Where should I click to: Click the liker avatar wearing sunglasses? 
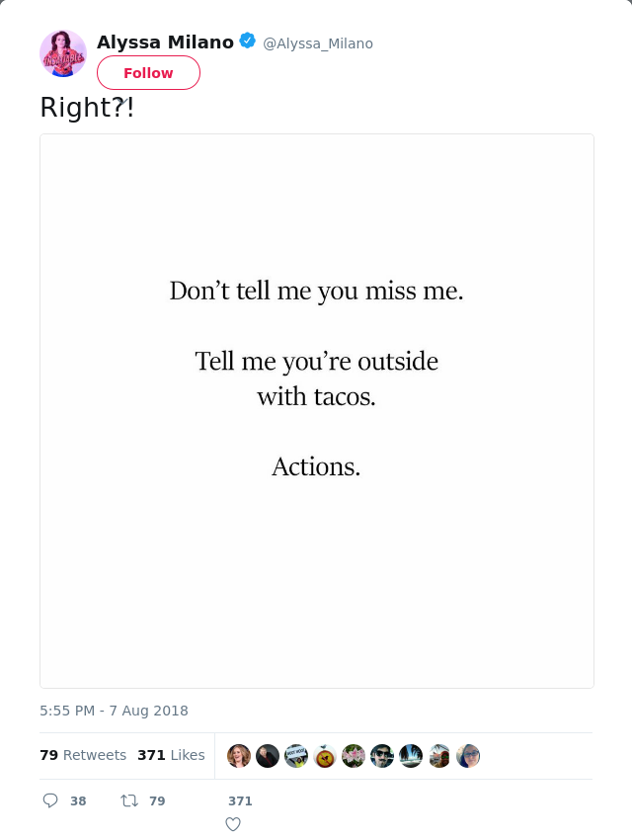(x=382, y=756)
